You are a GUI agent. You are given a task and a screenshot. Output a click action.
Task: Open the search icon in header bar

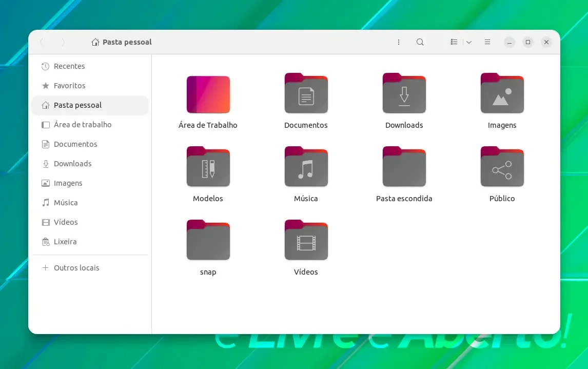(420, 42)
